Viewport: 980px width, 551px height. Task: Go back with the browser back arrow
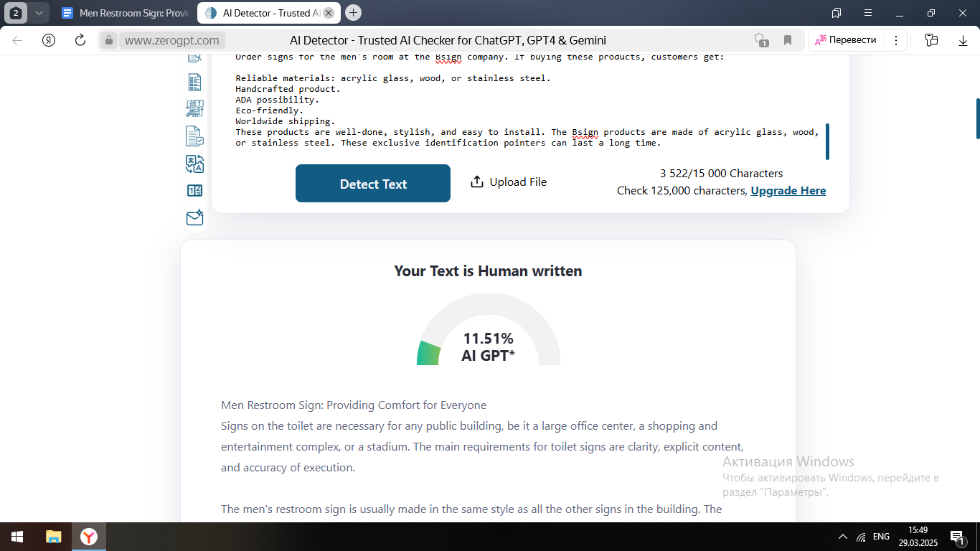(18, 40)
